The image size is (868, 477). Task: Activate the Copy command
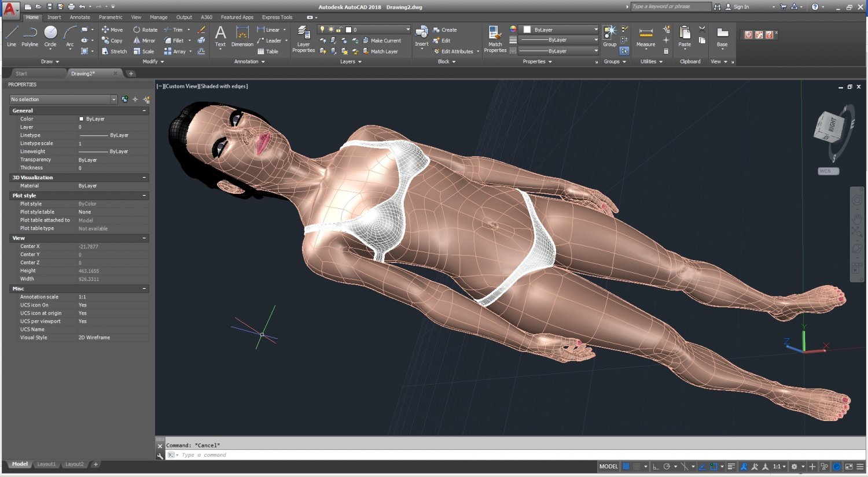112,40
